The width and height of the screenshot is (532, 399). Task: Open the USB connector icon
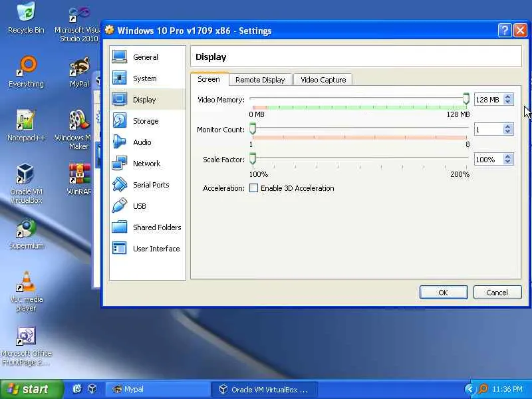[120, 205]
